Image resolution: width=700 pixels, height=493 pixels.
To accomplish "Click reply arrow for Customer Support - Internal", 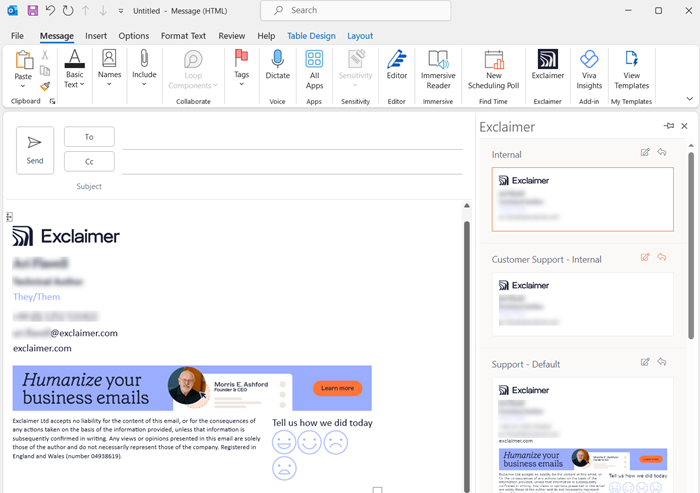I will point(662,257).
